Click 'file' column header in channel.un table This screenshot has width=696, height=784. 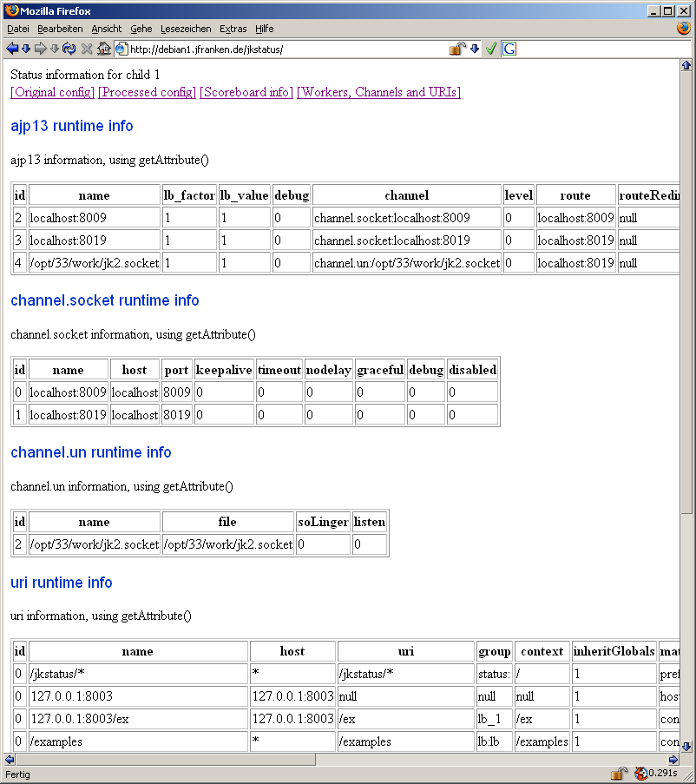[228, 522]
